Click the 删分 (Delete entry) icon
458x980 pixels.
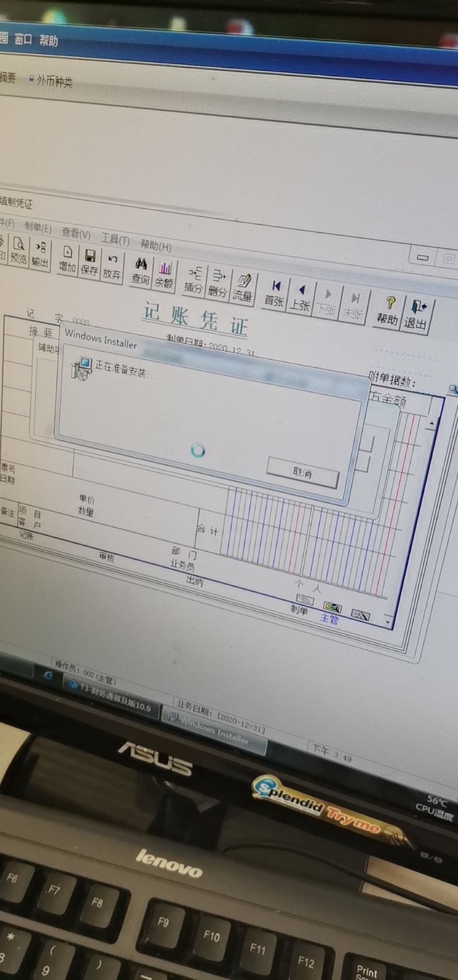click(218, 284)
